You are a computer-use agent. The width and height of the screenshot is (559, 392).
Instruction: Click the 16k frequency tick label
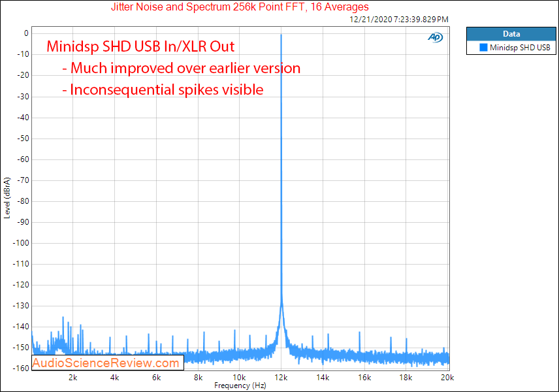[364, 378]
